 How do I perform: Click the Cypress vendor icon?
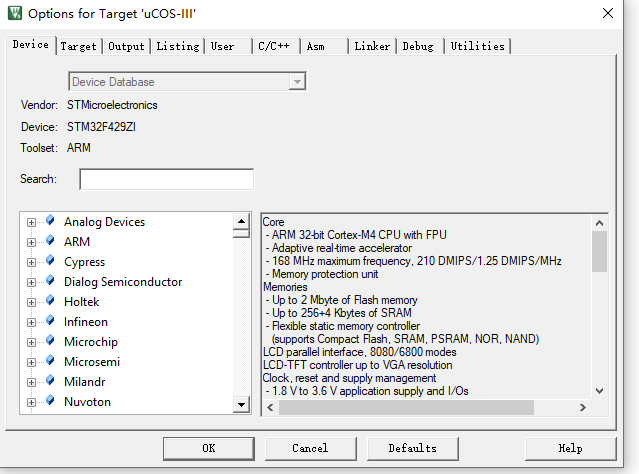(50, 262)
